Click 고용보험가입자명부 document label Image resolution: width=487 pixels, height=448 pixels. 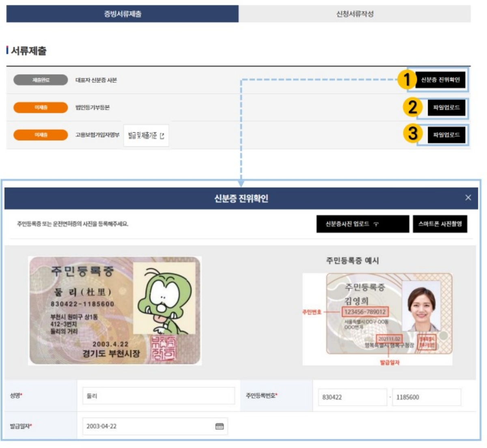97,135
